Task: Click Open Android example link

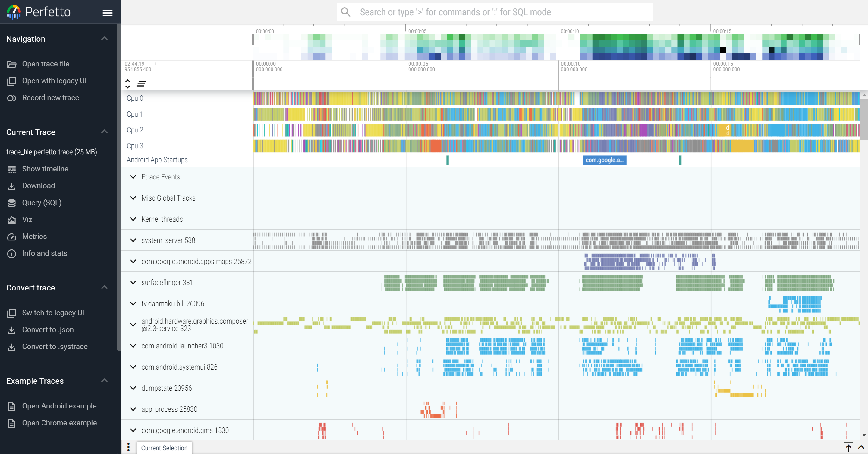Action: pos(59,406)
